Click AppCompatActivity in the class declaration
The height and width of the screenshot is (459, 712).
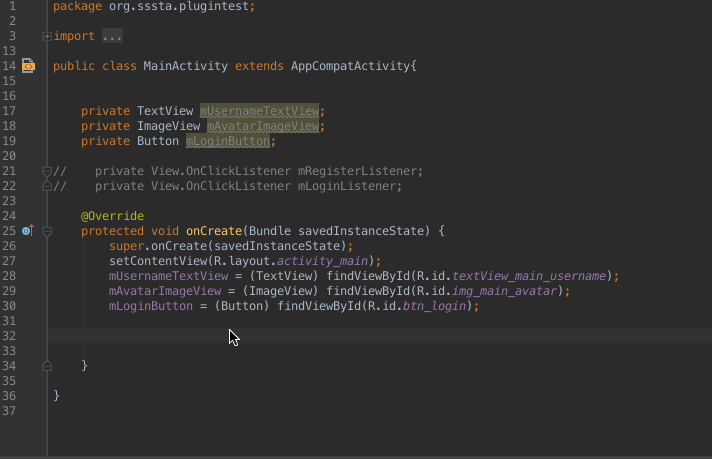pos(351,66)
